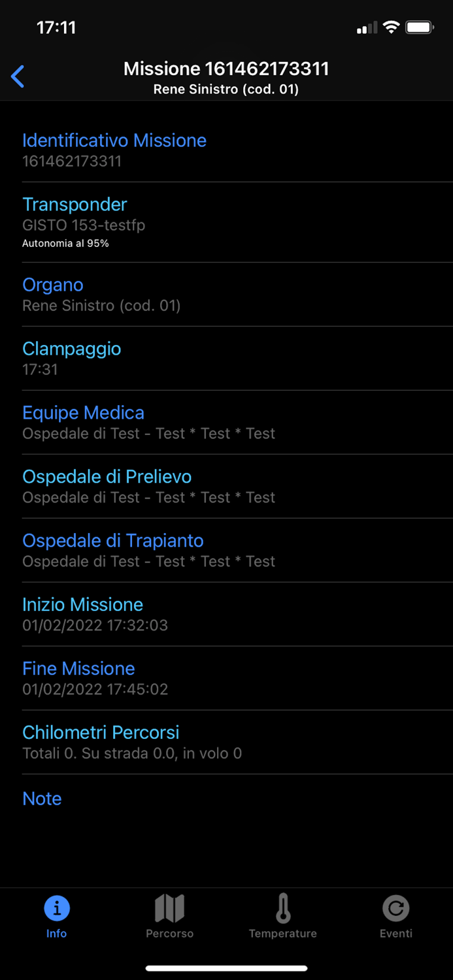Image resolution: width=453 pixels, height=980 pixels.
Task: Tap the back chevron arrow
Action: pyautogui.click(x=18, y=76)
